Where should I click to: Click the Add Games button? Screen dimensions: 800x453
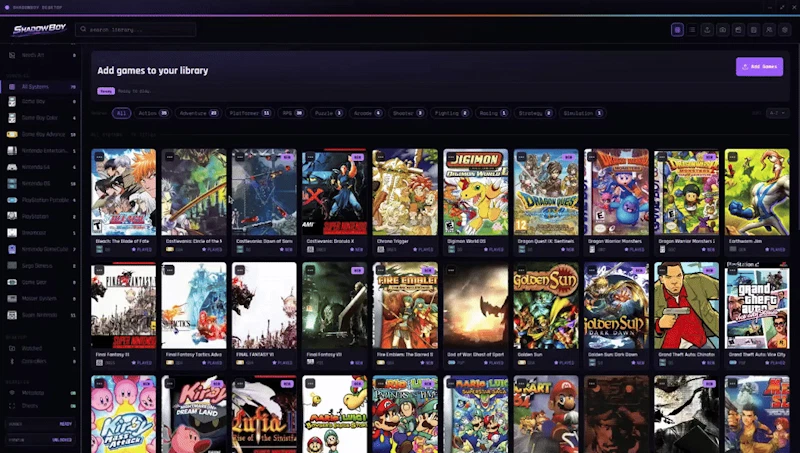click(759, 66)
